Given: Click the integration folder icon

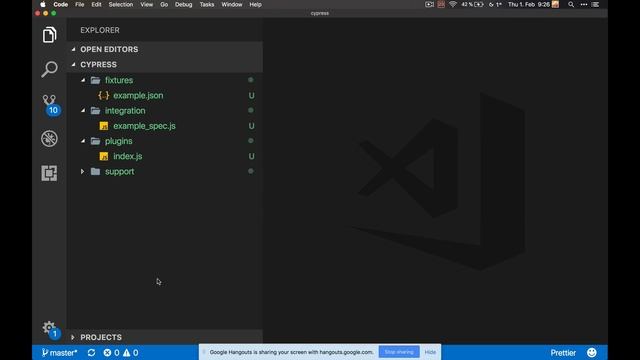Looking at the screenshot, I should (96, 111).
